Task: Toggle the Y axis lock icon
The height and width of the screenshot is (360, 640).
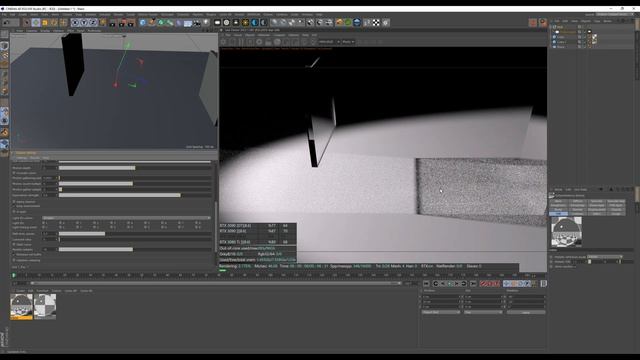Action: click(84, 22)
